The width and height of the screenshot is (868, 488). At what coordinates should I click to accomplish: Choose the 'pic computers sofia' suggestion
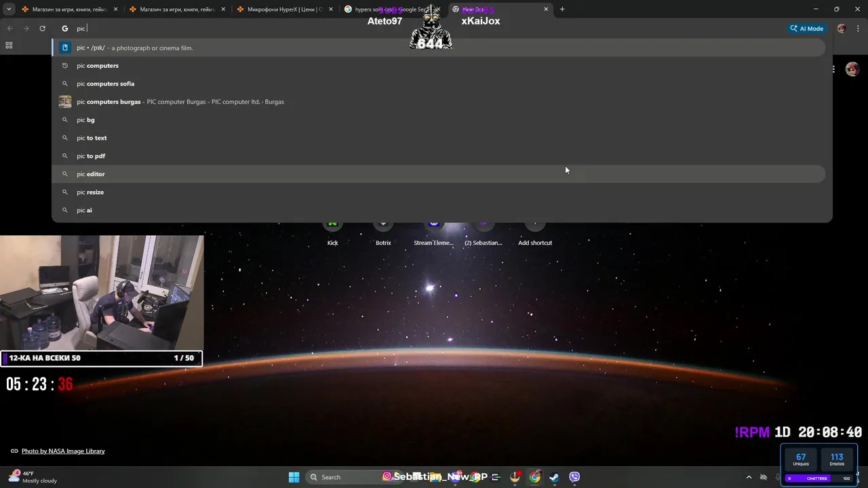click(439, 83)
